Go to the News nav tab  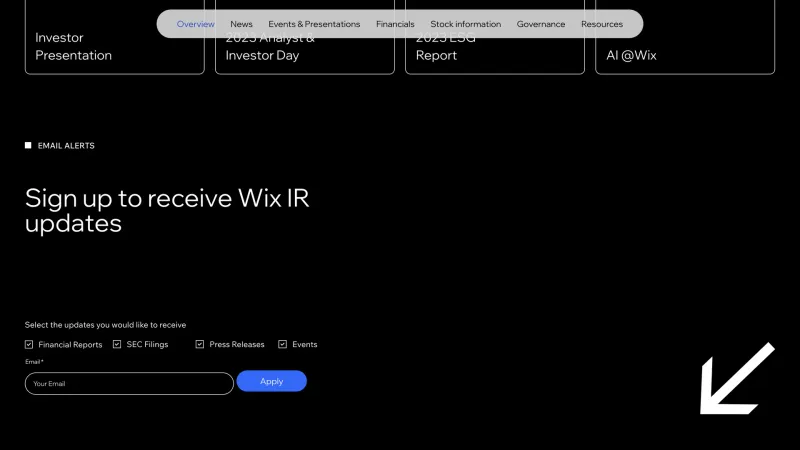pos(241,24)
